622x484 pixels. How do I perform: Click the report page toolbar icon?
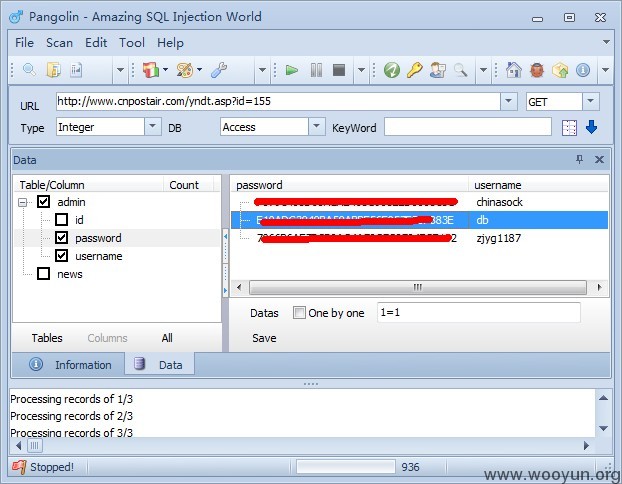pyautogui.click(x=76, y=70)
